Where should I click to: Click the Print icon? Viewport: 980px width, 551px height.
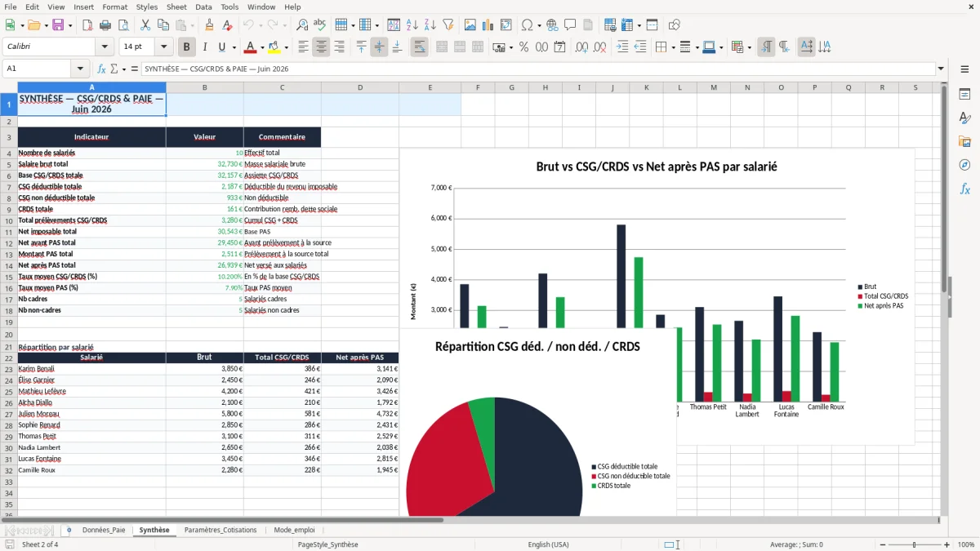[105, 25]
